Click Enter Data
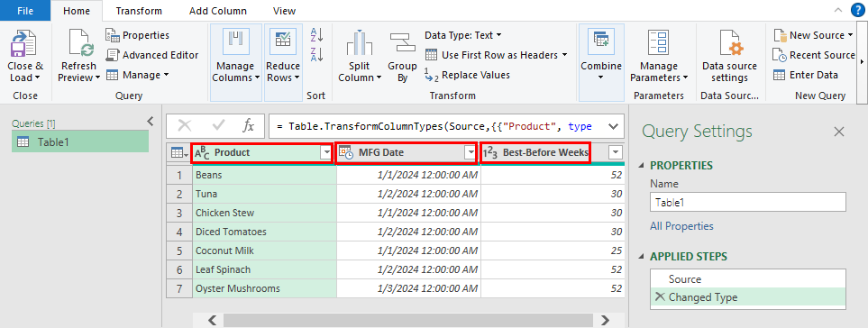The height and width of the screenshot is (328, 868). (x=806, y=75)
